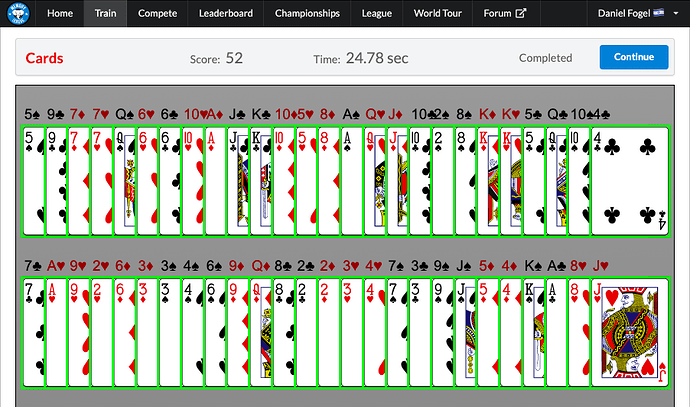
Task: Click the time value 24.78 sec
Action: (377, 58)
